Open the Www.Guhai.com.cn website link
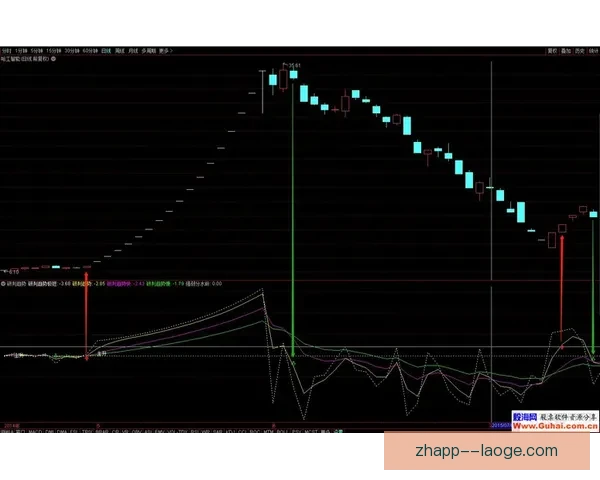Image resolution: width=600 pixels, height=480 pixels. [555, 426]
